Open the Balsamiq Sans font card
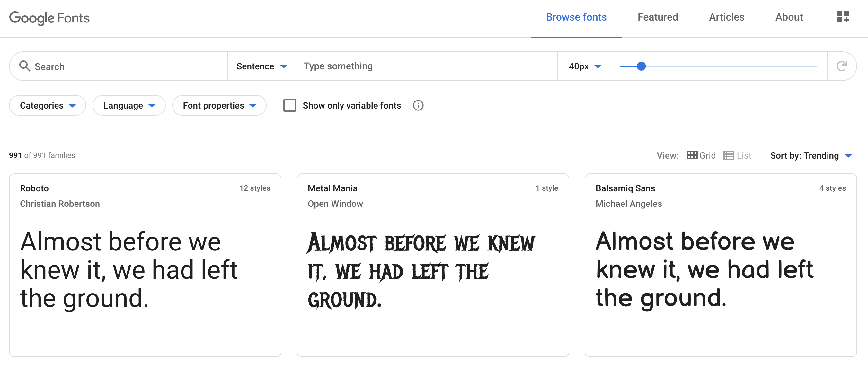The height and width of the screenshot is (368, 868). click(721, 265)
